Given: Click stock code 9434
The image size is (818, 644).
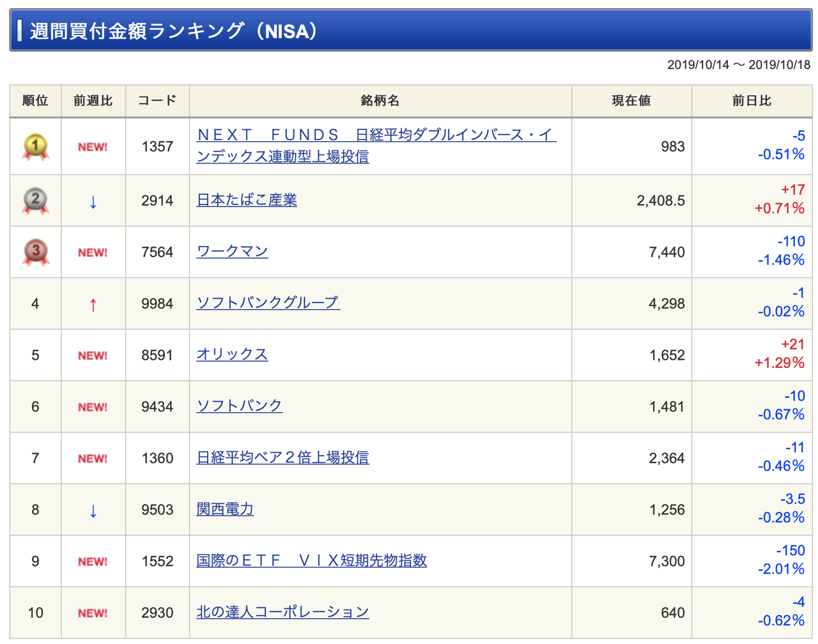Looking at the screenshot, I should pyautogui.click(x=157, y=407).
